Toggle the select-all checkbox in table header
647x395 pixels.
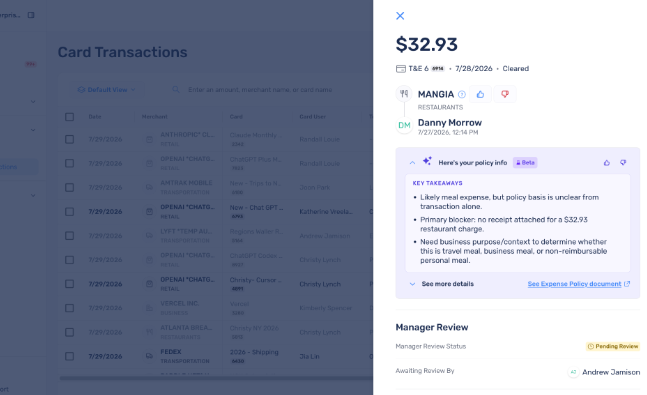pyautogui.click(x=69, y=117)
